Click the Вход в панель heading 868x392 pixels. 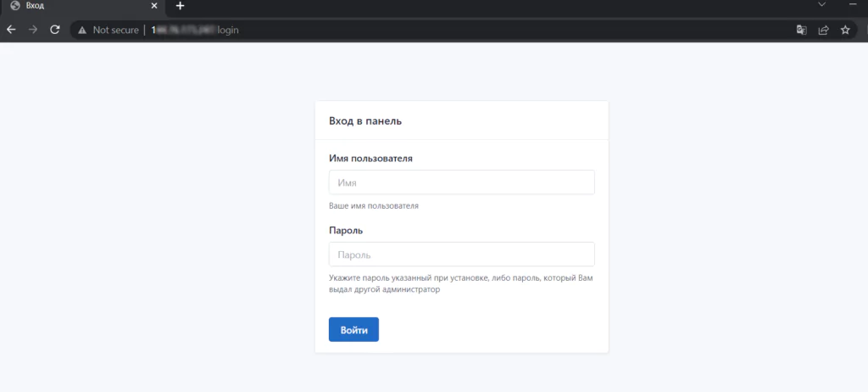click(x=365, y=120)
